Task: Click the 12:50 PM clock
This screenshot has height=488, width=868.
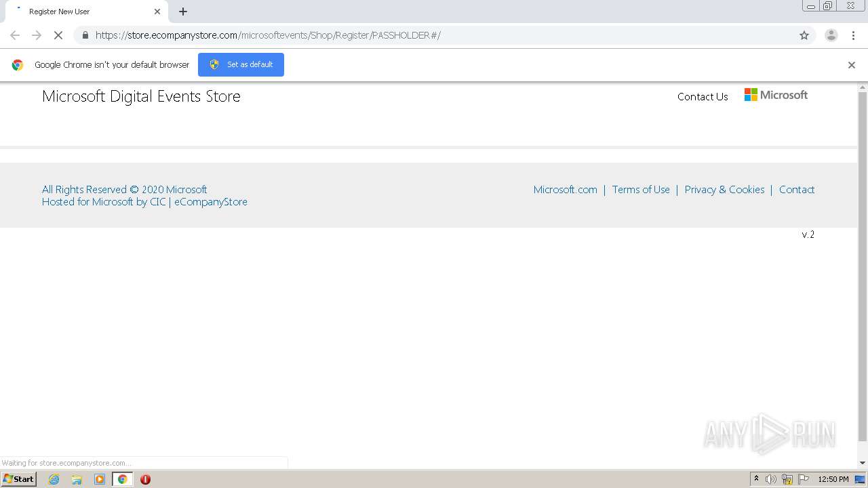Action: [x=833, y=479]
